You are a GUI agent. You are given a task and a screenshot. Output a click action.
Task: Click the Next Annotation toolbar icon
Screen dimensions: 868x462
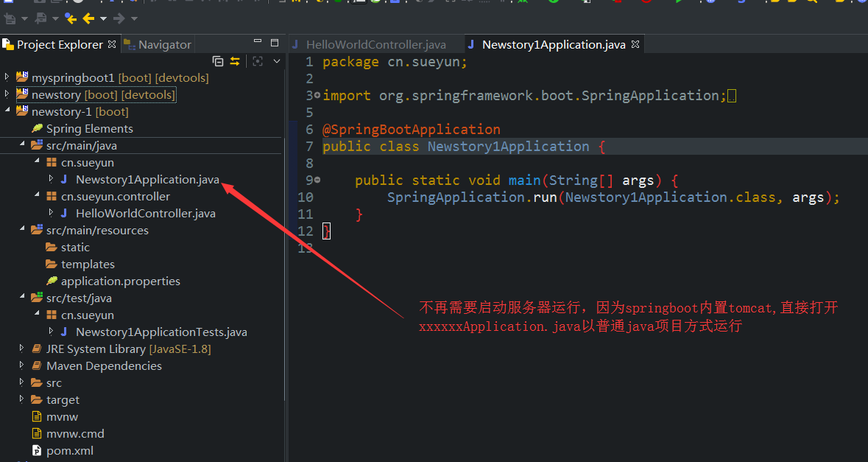(x=10, y=19)
